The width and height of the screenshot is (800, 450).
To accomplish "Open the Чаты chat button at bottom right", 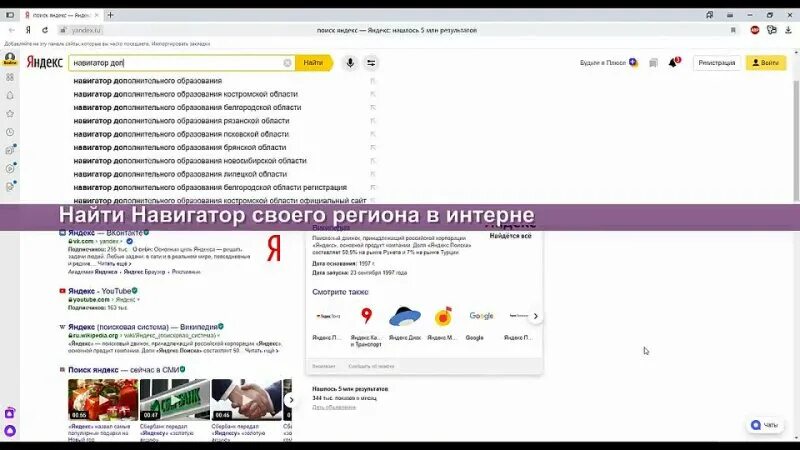I will (x=764, y=425).
